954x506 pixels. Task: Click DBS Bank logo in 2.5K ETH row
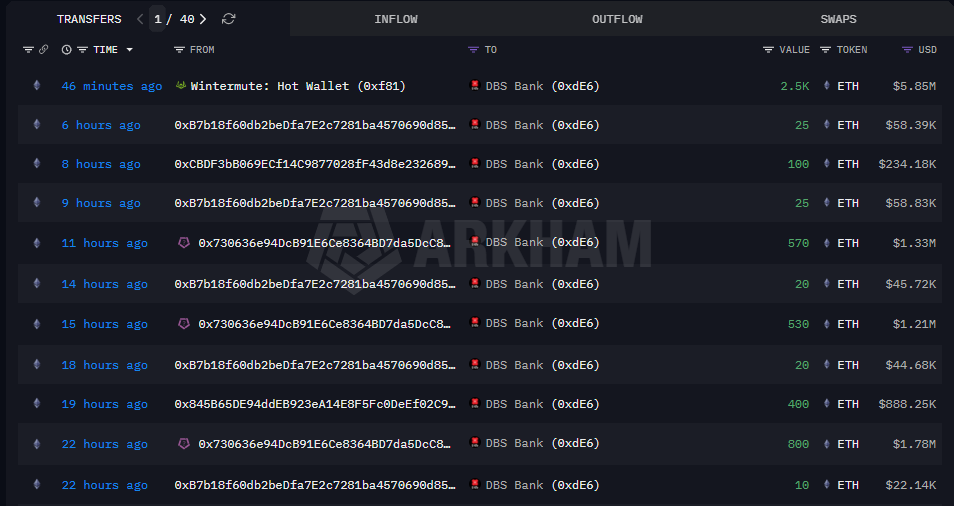coord(475,85)
